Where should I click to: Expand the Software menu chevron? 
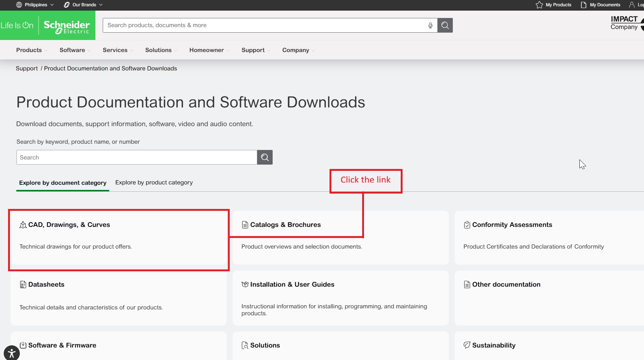(89, 51)
